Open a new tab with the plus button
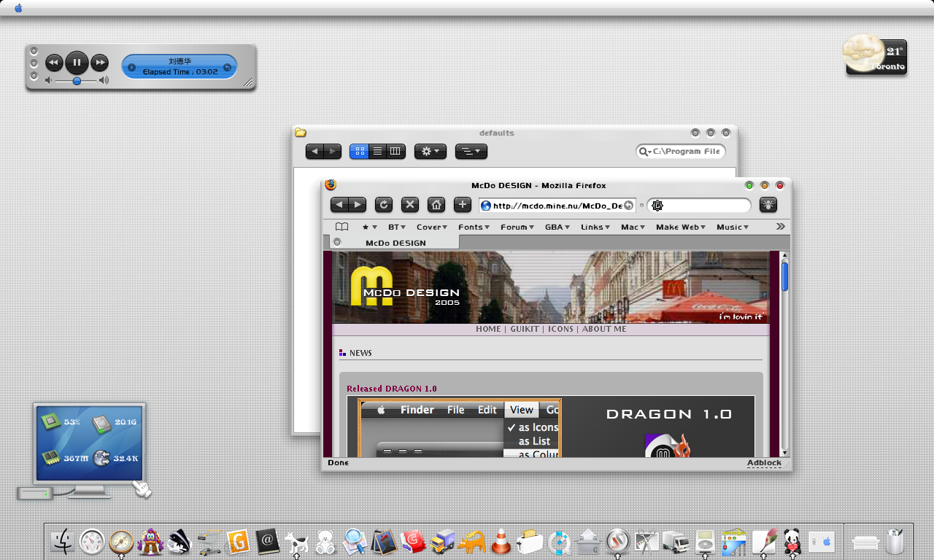934x560 pixels. (x=463, y=205)
